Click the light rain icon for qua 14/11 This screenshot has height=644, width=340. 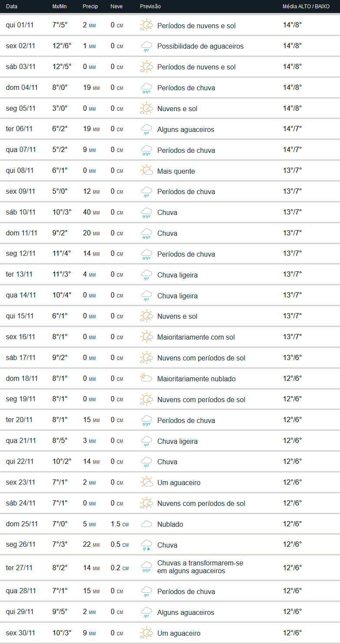(147, 296)
